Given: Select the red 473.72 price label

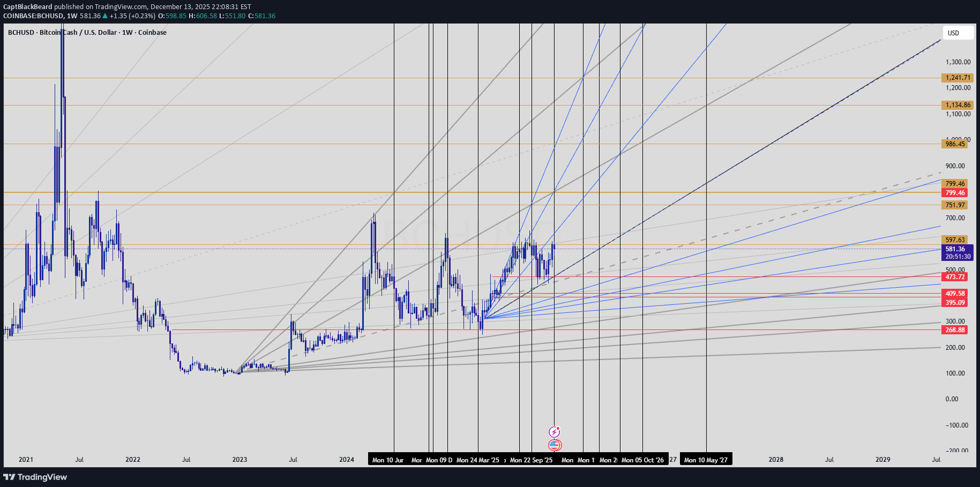Looking at the screenshot, I should click(x=955, y=277).
